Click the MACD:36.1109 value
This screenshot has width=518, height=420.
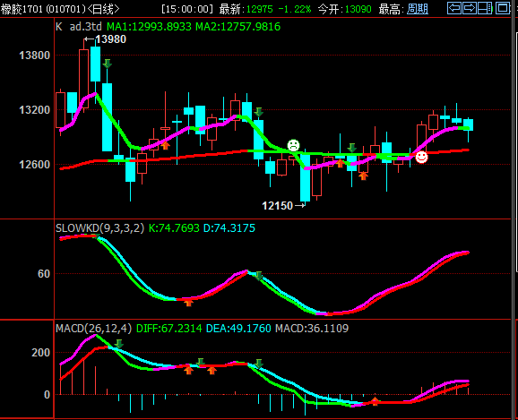point(312,329)
